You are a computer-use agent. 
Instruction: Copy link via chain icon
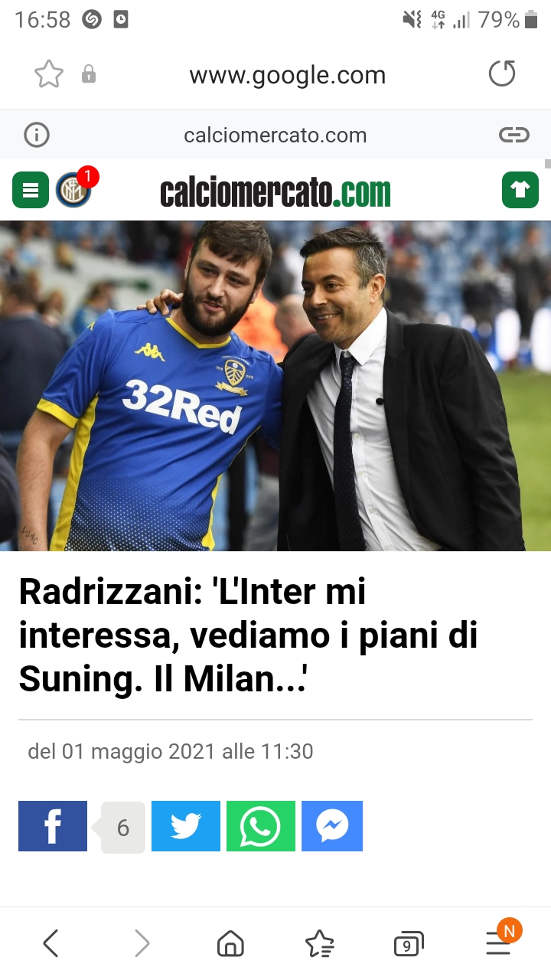pos(514,136)
